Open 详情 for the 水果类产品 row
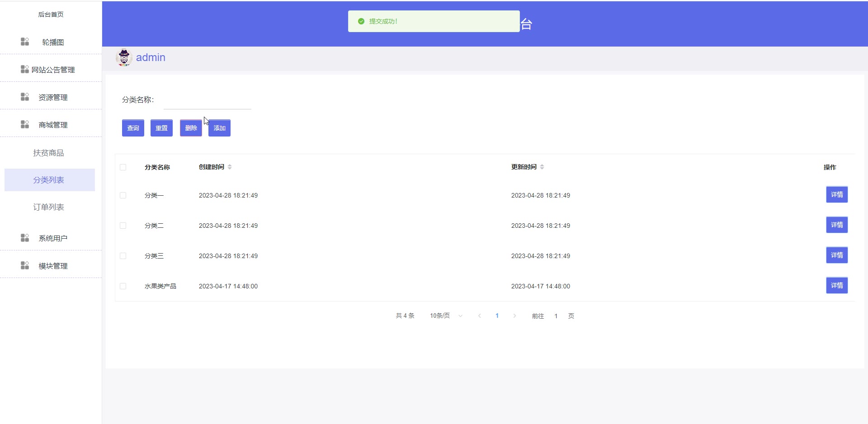 (837, 286)
